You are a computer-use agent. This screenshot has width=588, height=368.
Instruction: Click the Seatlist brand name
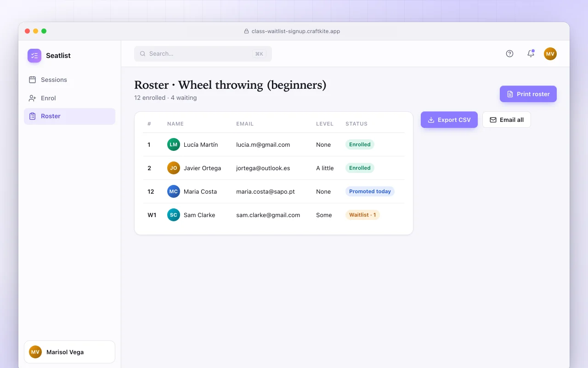[58, 56]
